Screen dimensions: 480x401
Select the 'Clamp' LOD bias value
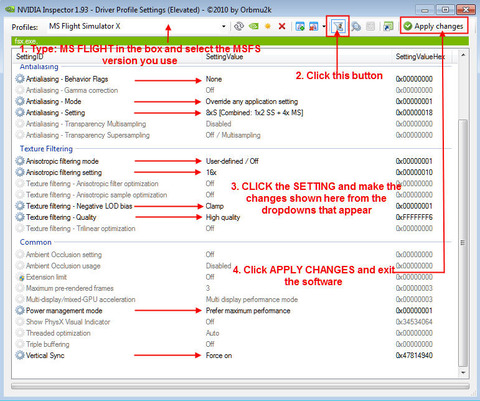click(x=215, y=206)
